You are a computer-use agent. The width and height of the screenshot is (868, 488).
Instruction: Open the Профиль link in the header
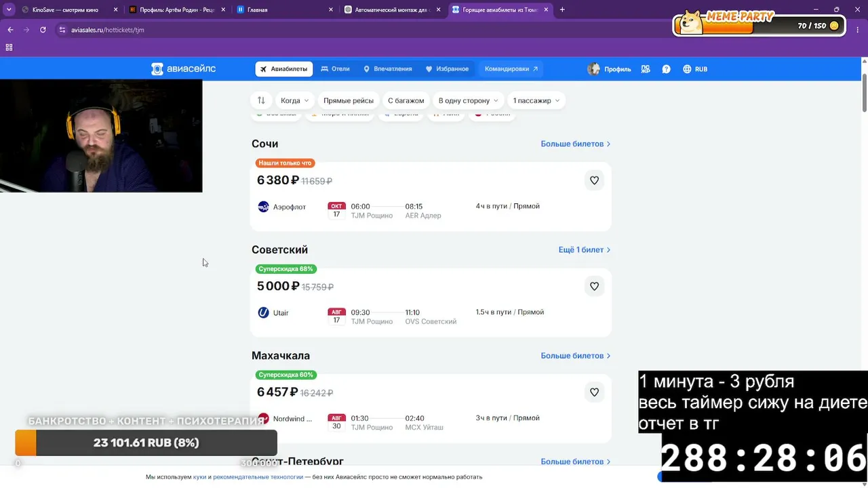pyautogui.click(x=617, y=69)
